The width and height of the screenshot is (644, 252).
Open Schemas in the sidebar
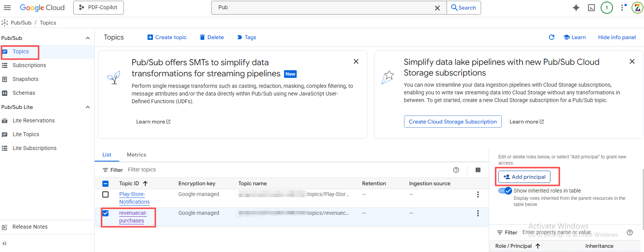[x=24, y=93]
